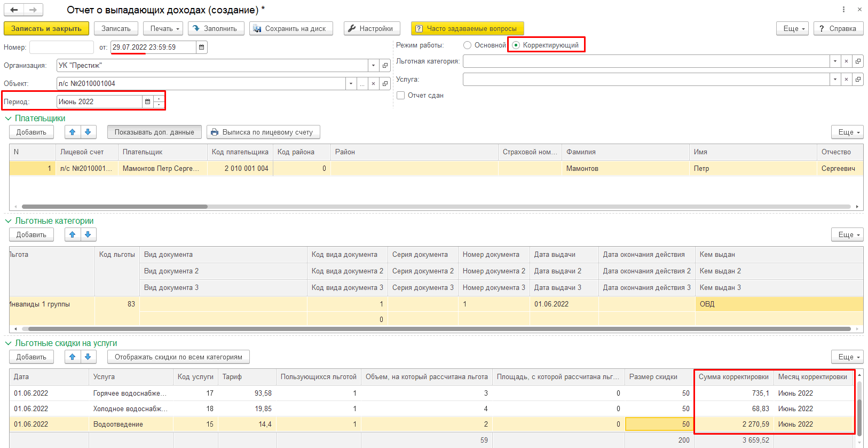This screenshot has width=868, height=448.
Task: Clear the Объект field with X icon
Action: 373,84
